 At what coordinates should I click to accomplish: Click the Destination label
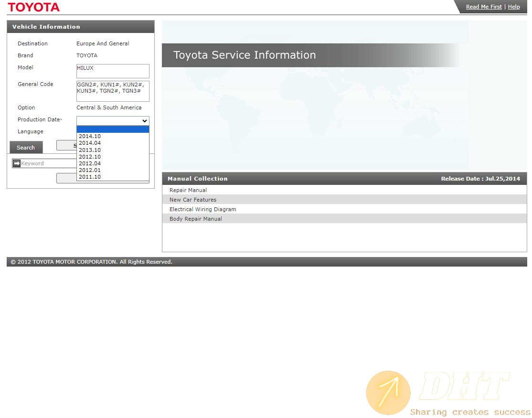click(32, 43)
